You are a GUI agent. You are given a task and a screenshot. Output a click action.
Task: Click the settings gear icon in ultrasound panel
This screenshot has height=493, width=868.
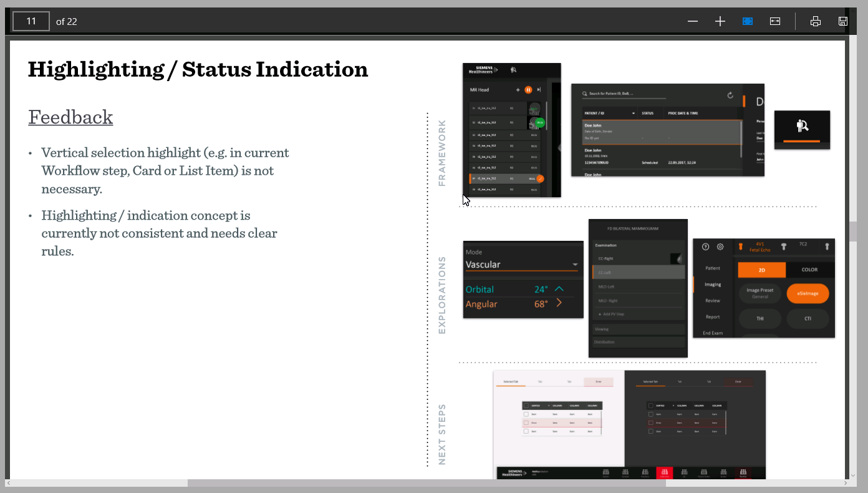pyautogui.click(x=720, y=246)
